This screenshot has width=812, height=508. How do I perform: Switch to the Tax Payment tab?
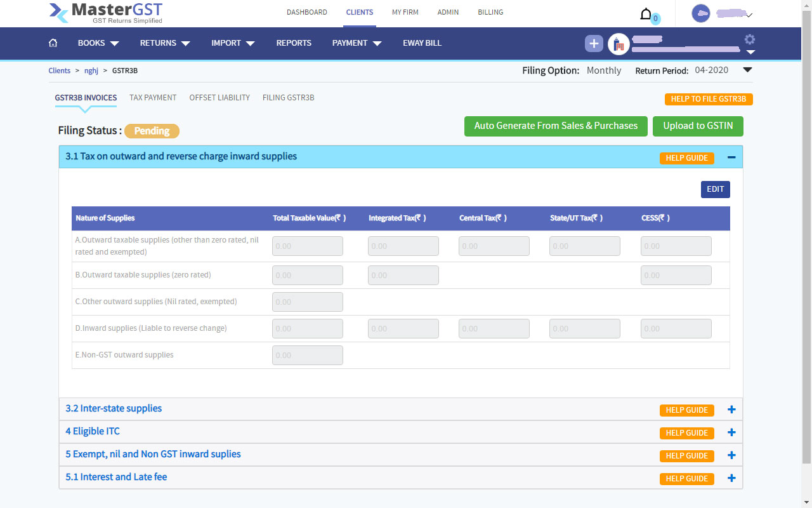click(153, 98)
